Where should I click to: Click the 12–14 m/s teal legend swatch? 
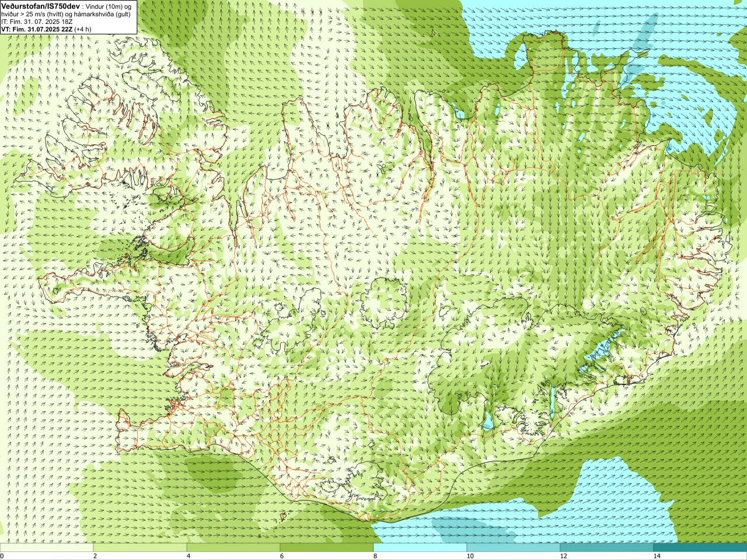607,548
